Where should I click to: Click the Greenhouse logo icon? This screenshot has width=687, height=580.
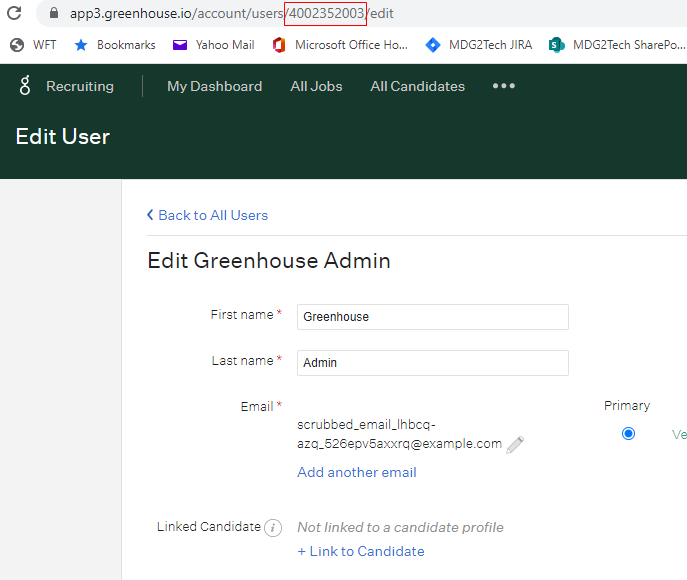click(25, 85)
